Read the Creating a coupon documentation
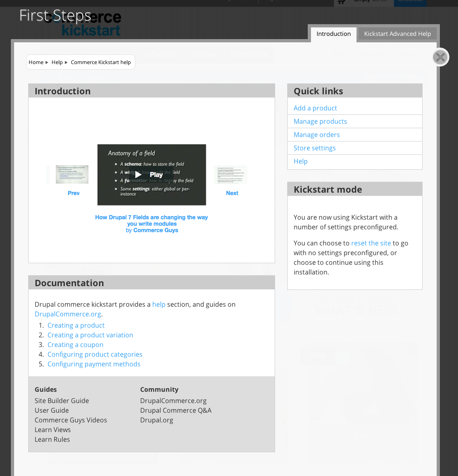This screenshot has height=476, width=458. click(x=75, y=345)
